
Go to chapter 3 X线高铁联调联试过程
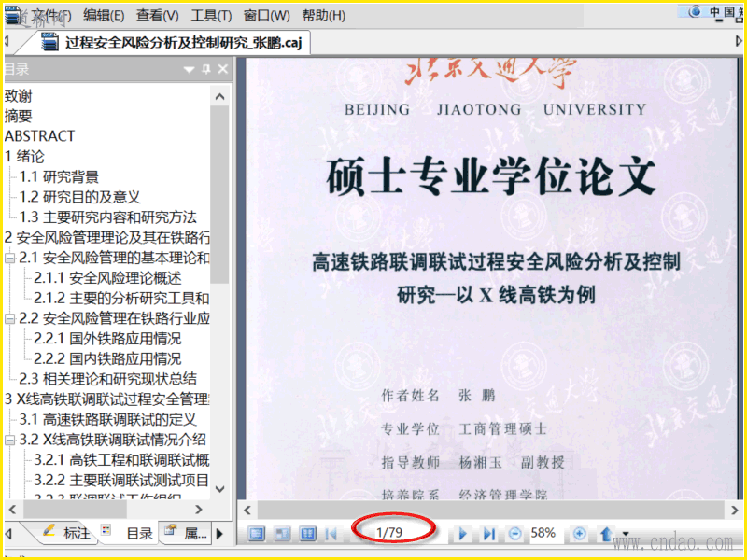pyautogui.click(x=107, y=399)
